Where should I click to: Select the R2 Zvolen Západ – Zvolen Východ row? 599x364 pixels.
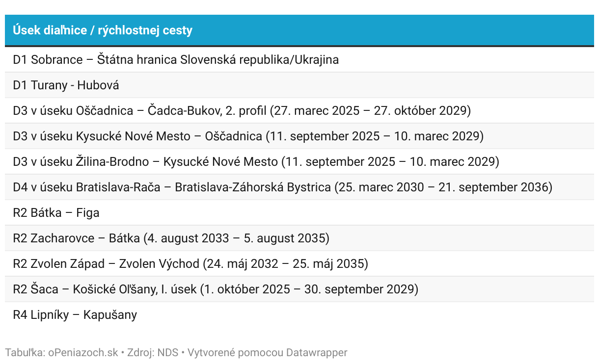pos(299,264)
